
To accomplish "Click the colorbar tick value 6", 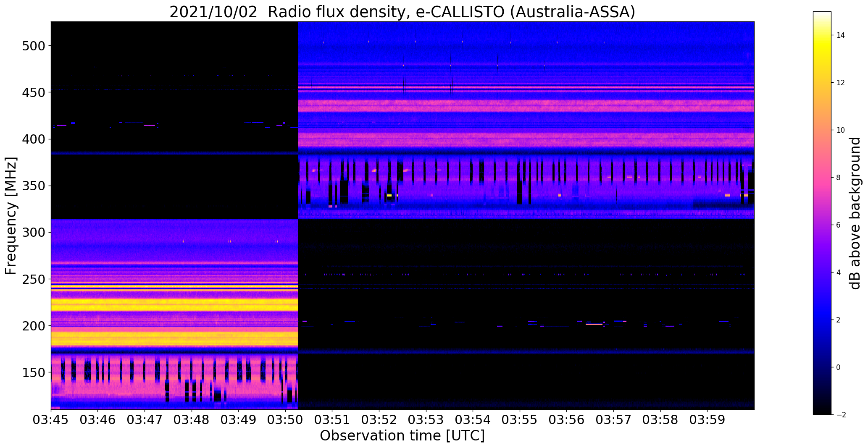I will pyautogui.click(x=839, y=225).
